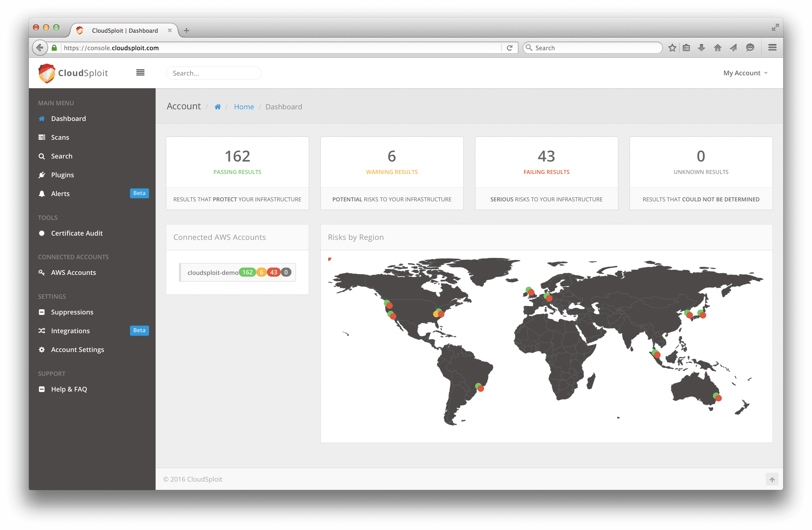Click the red marker over Australia
The width and height of the screenshot is (812, 530).
[718, 398]
